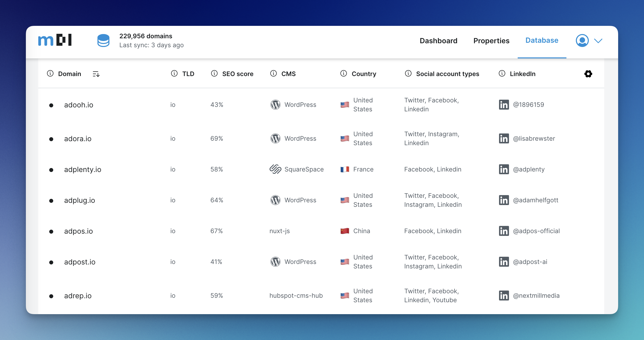Viewport: 644px width, 340px height.
Task: Click the @adplenty LinkedIn handle
Action: 528,170
